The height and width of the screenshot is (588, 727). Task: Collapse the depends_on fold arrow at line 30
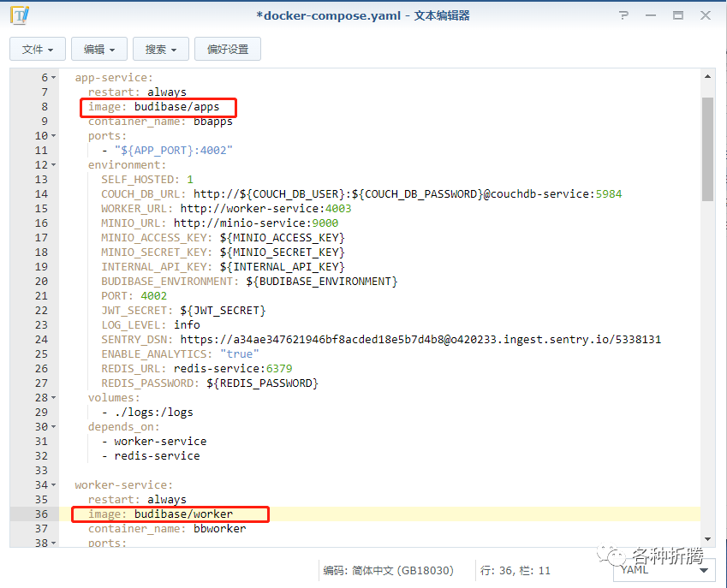pos(54,427)
